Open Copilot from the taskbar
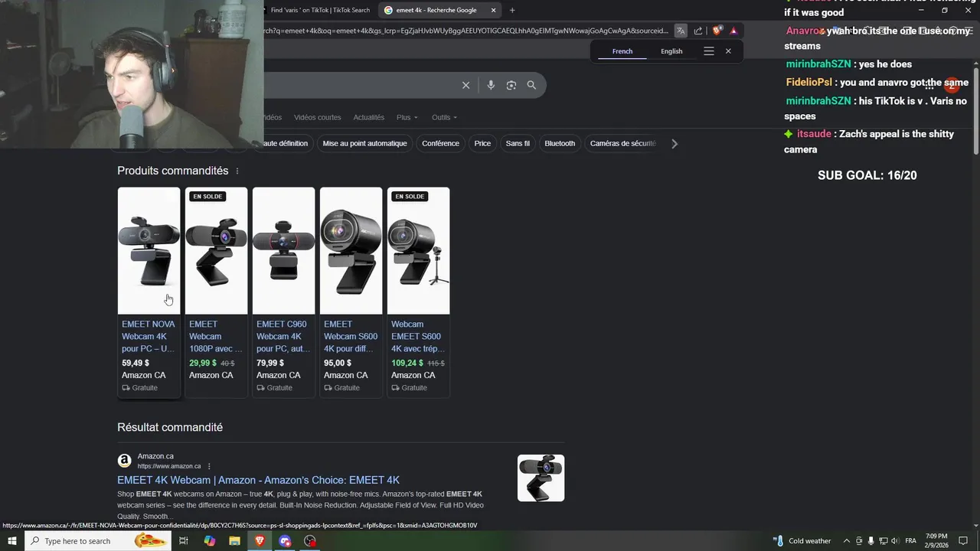 point(210,541)
